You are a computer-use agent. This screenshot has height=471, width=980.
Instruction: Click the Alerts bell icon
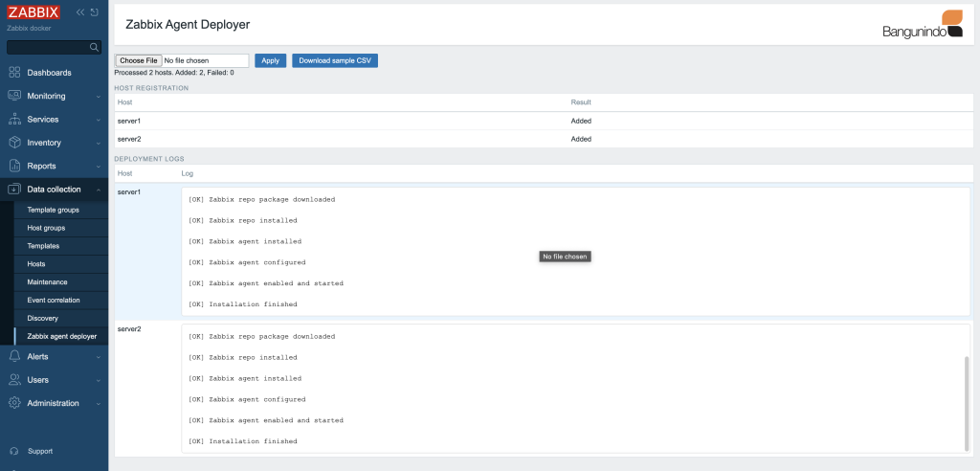point(14,356)
